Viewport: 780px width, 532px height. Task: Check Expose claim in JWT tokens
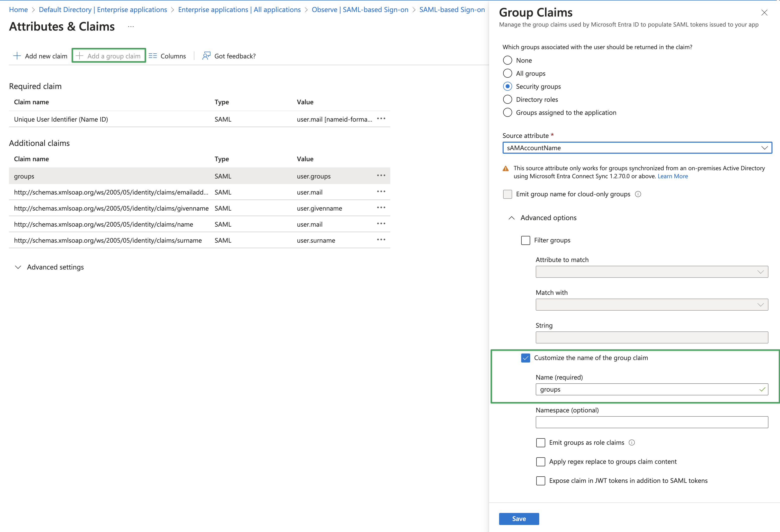(540, 481)
